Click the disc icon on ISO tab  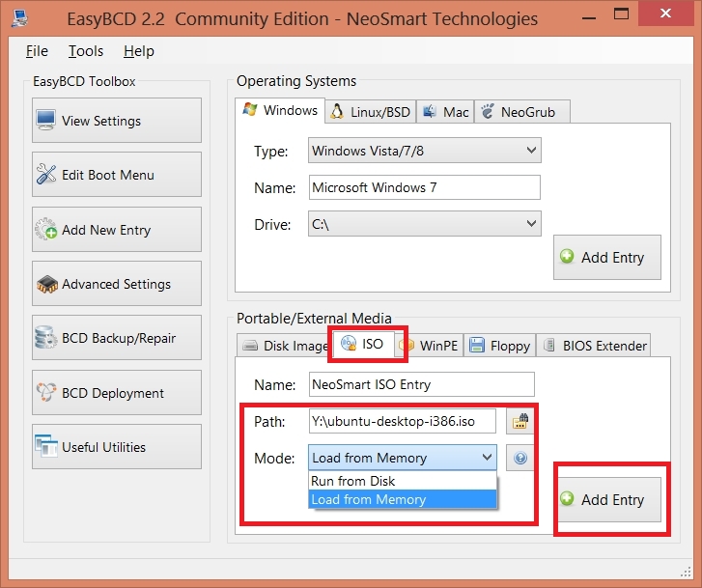pyautogui.click(x=349, y=344)
